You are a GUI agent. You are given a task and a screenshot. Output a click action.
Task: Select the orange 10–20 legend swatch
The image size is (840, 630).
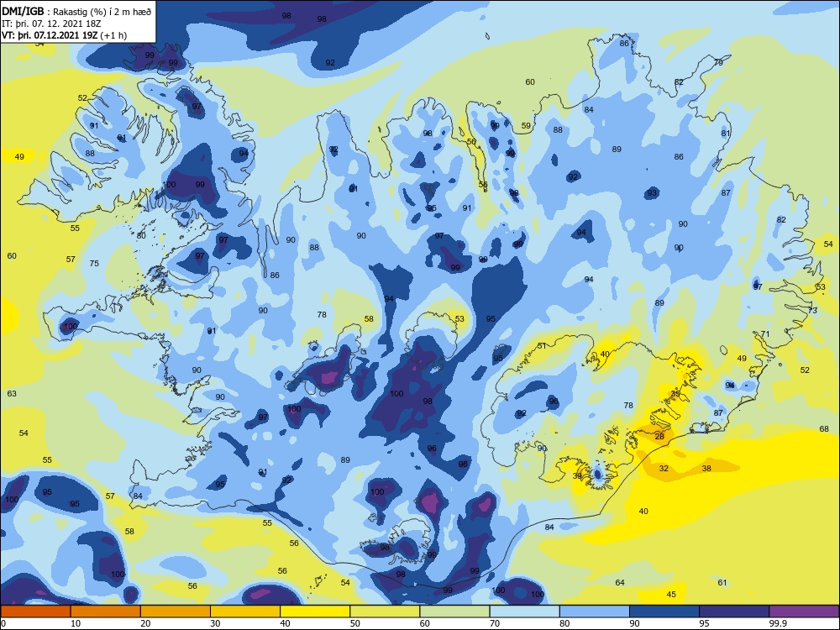click(x=106, y=612)
